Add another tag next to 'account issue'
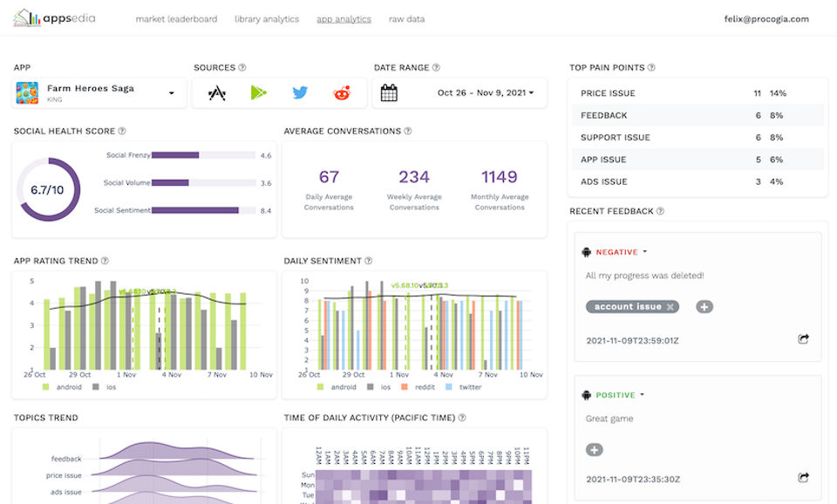The image size is (837, 504). click(704, 306)
